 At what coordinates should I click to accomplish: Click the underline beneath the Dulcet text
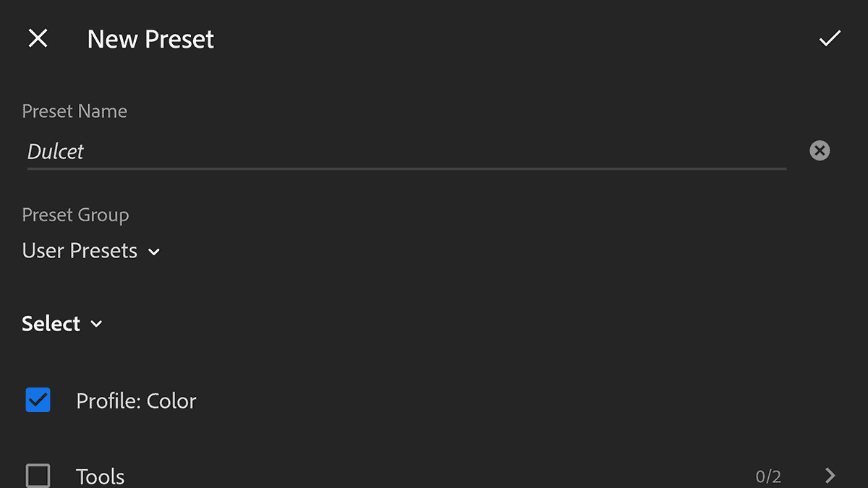[x=407, y=168]
